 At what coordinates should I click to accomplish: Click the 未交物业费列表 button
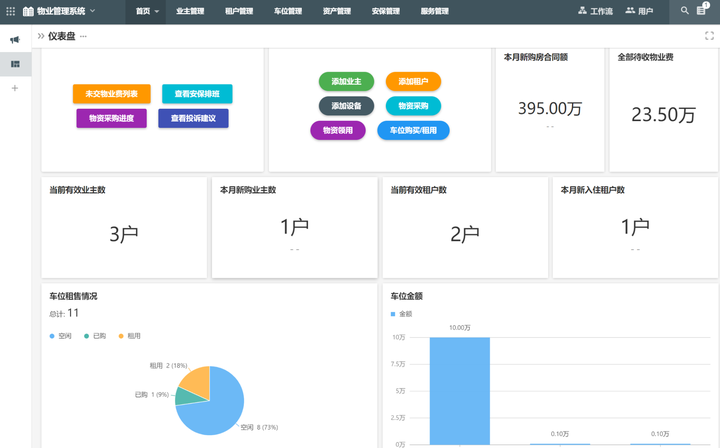pos(112,94)
